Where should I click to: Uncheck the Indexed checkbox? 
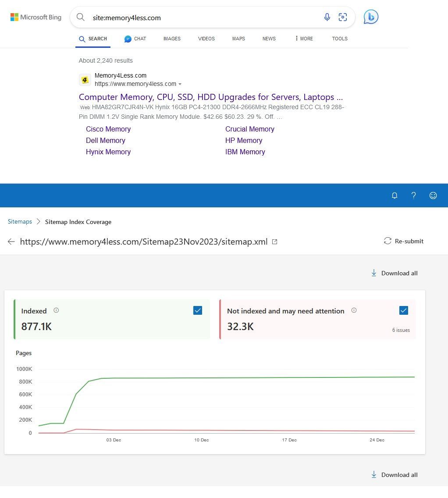(198, 310)
